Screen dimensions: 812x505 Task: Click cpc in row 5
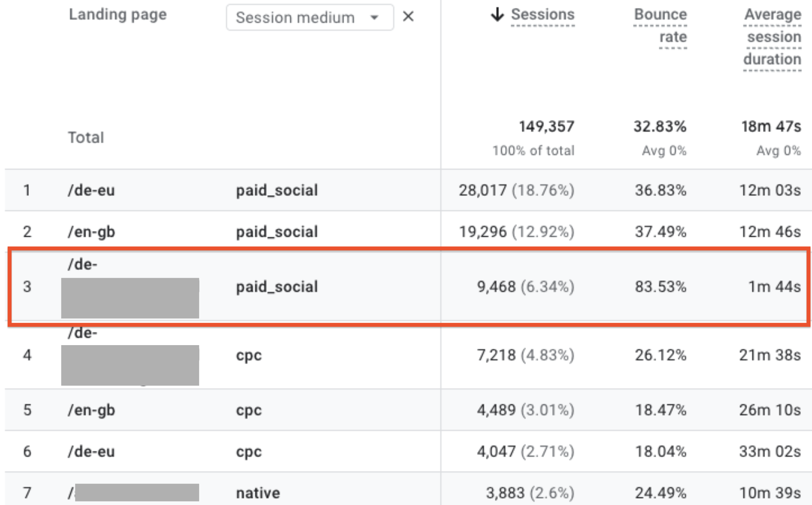tap(249, 410)
